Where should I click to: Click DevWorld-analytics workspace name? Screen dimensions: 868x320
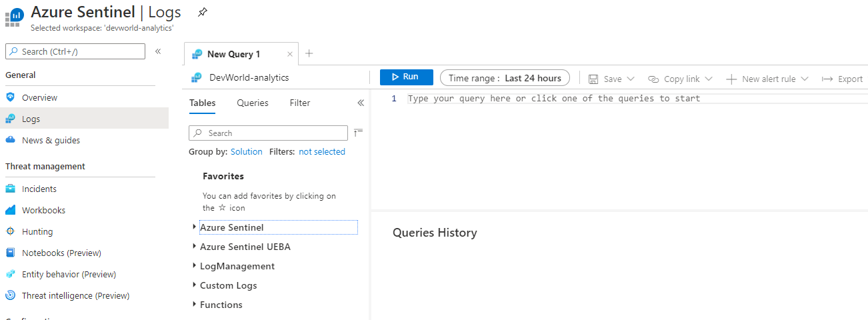click(x=249, y=77)
